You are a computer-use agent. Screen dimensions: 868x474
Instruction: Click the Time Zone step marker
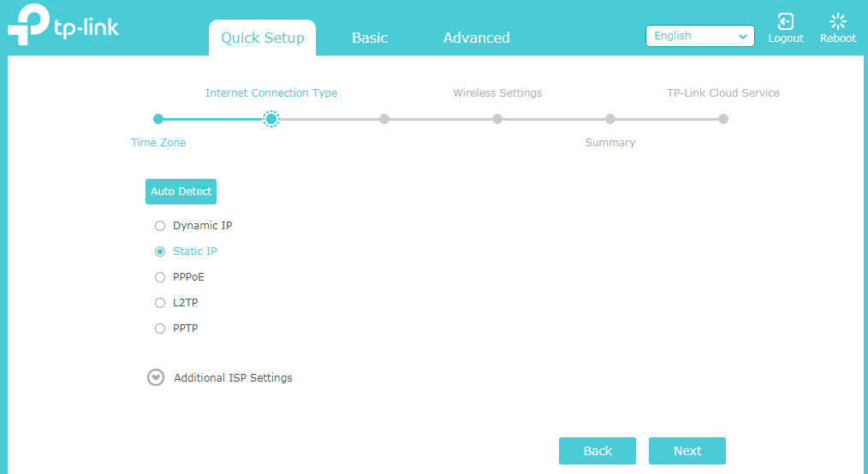point(158,119)
